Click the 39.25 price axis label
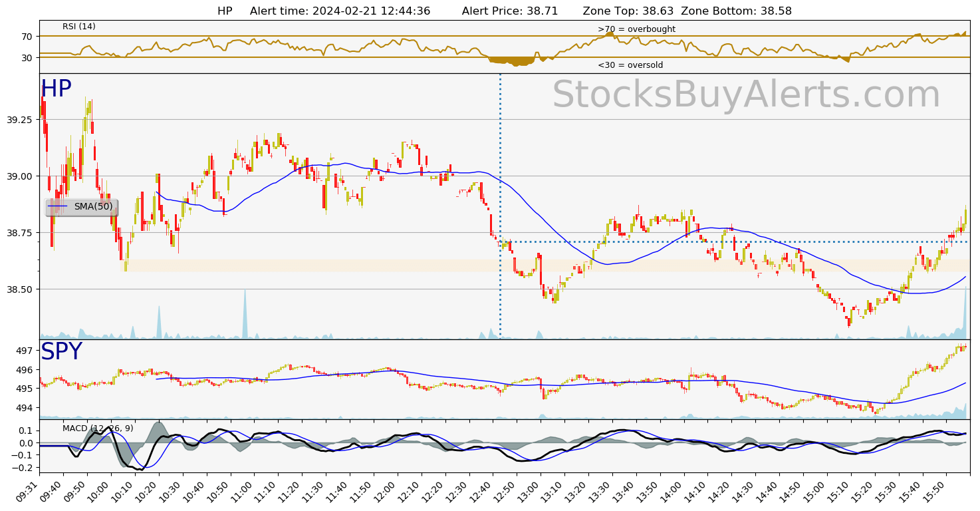This screenshot has width=980, height=511. (19, 120)
